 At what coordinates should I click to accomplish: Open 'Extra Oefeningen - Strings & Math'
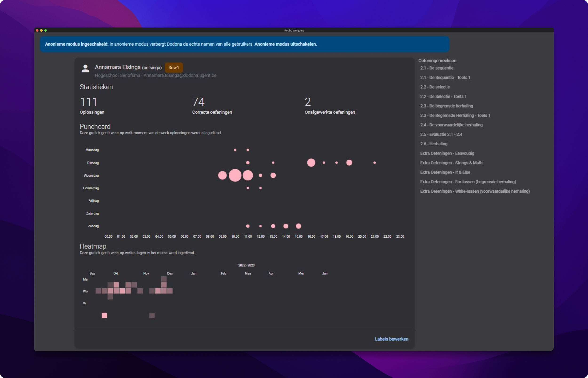coord(451,163)
